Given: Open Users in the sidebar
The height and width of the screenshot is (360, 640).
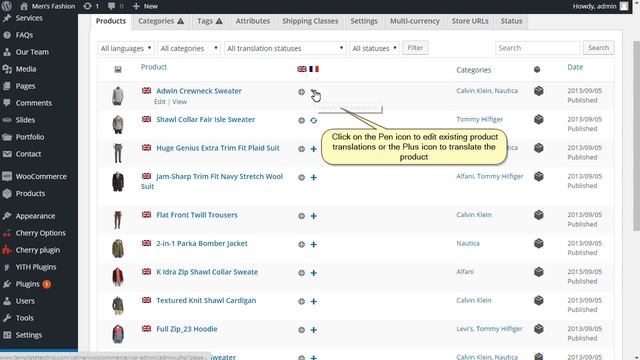Looking at the screenshot, I should pyautogui.click(x=25, y=301).
